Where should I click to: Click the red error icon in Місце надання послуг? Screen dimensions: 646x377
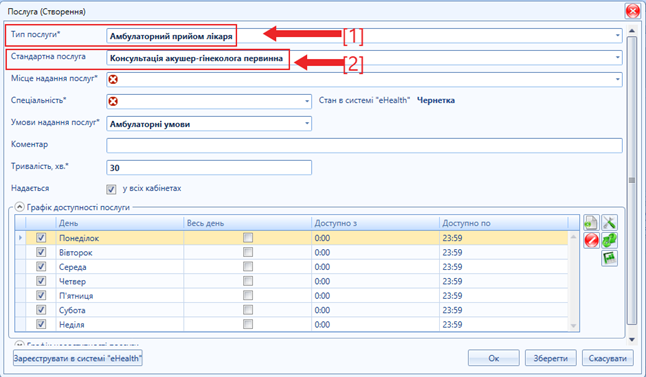click(x=113, y=79)
